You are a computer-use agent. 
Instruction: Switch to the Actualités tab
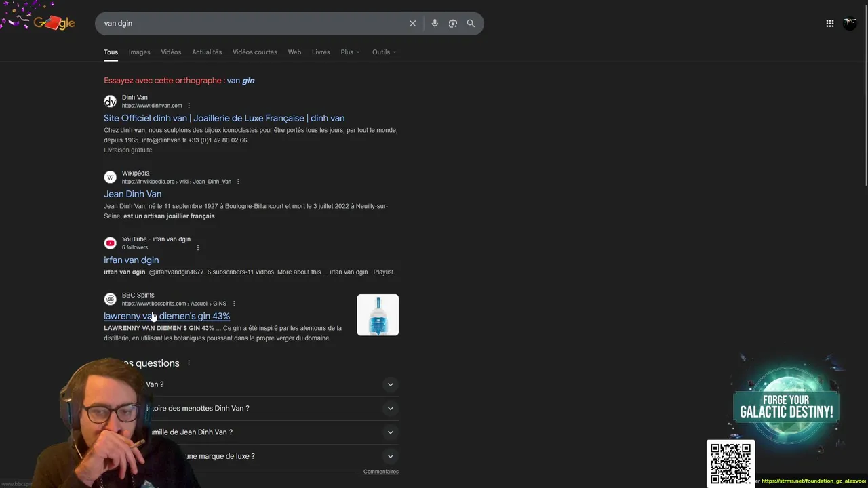(207, 52)
